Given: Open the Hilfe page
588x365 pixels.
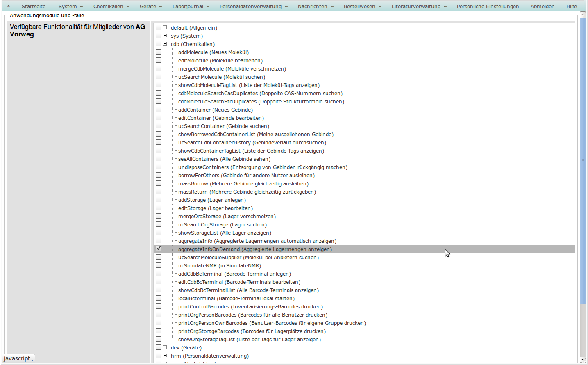Looking at the screenshot, I should coord(571,7).
